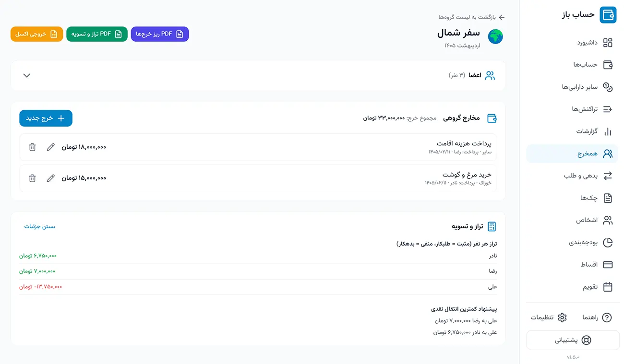The width and height of the screenshot is (624, 364).
Task: Click رضا balance ۷,۰۰۰,۰۰۰ تومان value
Action: 37,271
